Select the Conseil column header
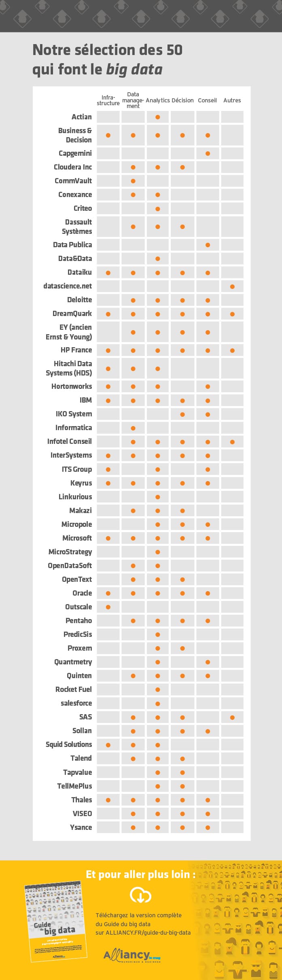 pos(208,100)
